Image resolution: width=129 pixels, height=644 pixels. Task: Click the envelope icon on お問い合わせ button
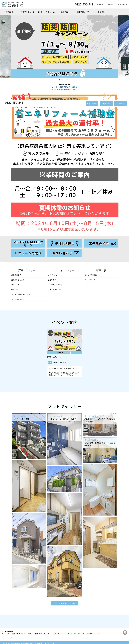76,253
